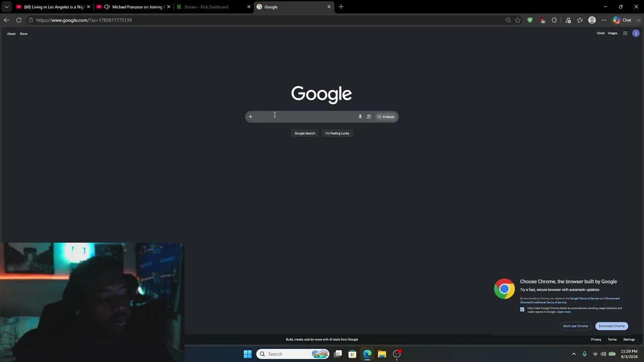Image resolution: width=644 pixels, height=362 pixels.
Task: Open Microsoft Edge from taskbar
Action: [367, 354]
